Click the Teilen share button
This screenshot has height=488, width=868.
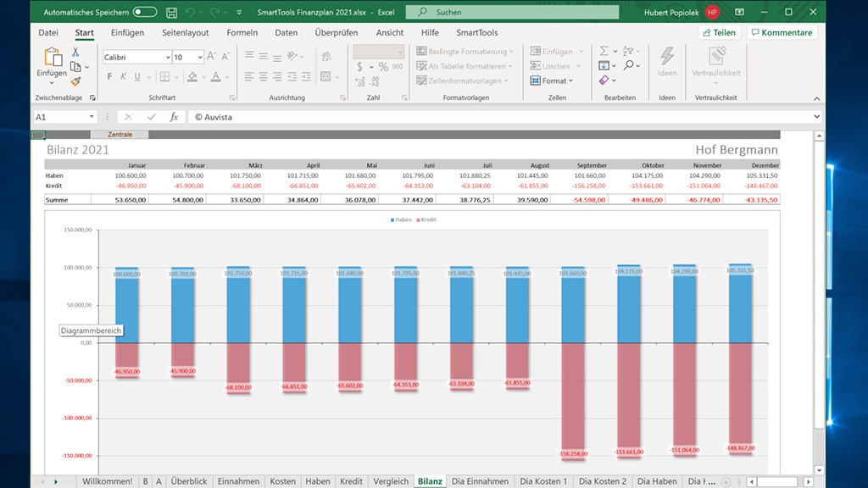click(x=718, y=33)
